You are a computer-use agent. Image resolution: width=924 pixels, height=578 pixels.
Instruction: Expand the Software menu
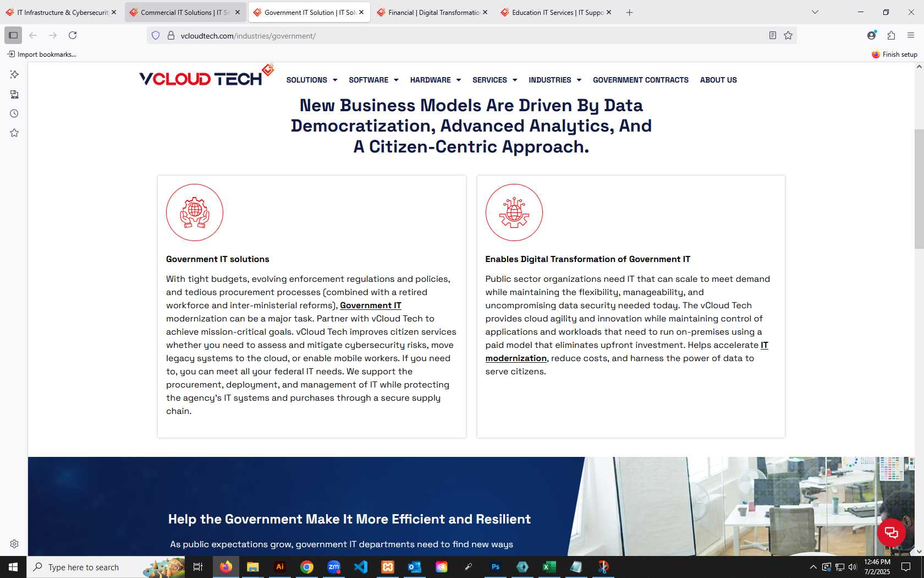pyautogui.click(x=373, y=80)
